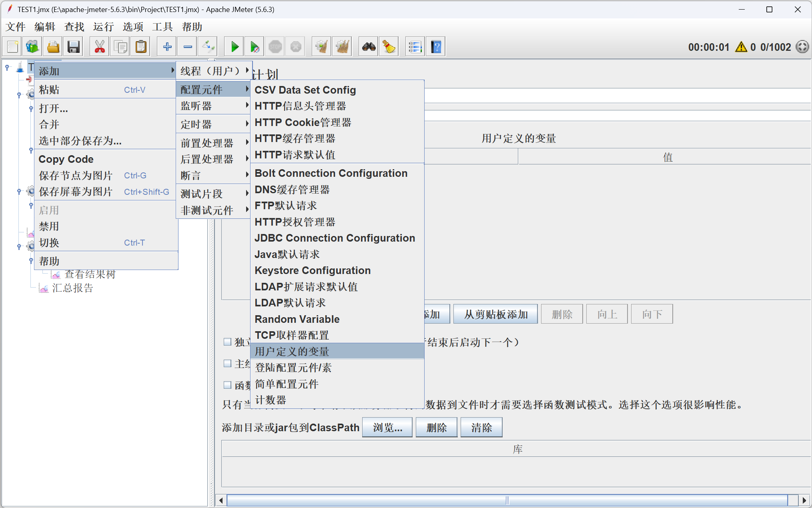Expand the 定时器 submenu
This screenshot has width=812, height=508.
tap(214, 124)
